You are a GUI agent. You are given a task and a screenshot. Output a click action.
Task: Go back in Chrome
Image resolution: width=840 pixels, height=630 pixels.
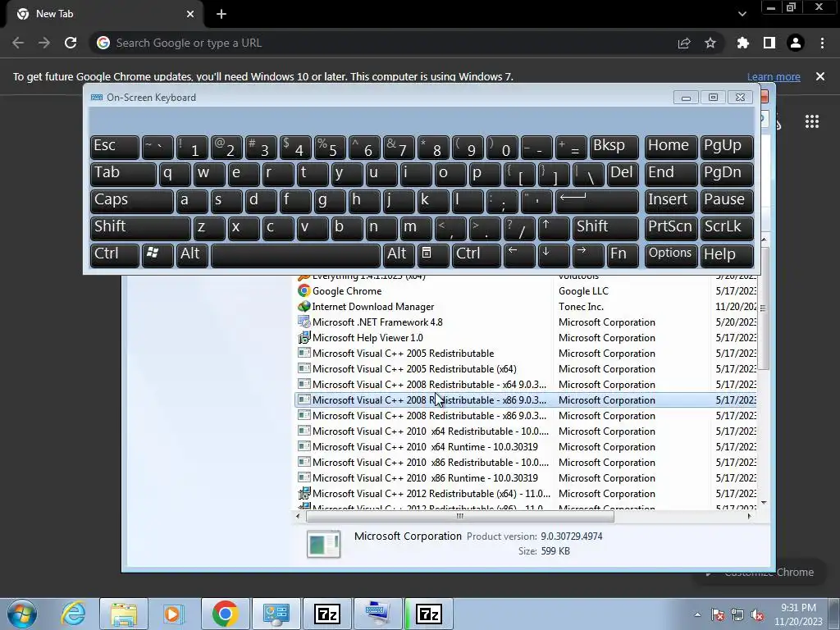(18, 43)
